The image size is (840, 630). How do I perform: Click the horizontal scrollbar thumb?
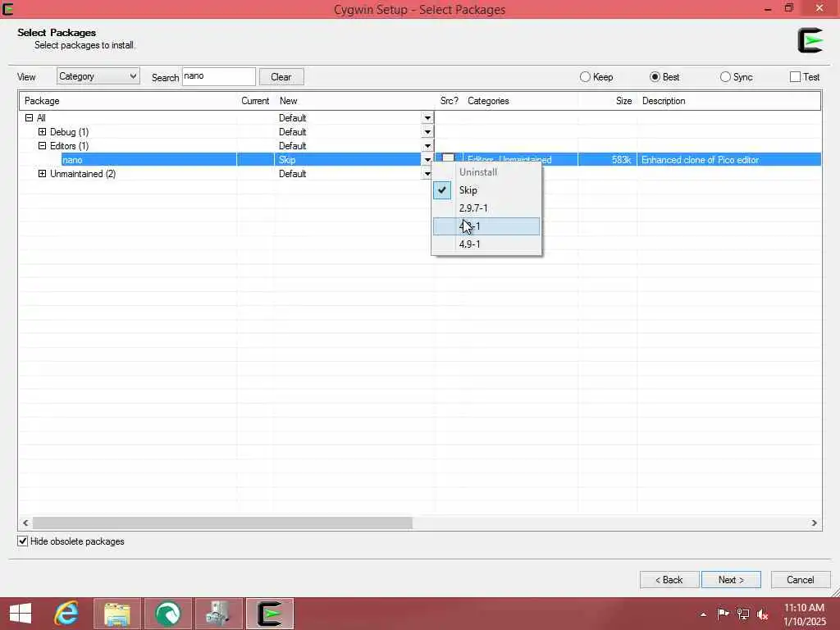click(222, 523)
